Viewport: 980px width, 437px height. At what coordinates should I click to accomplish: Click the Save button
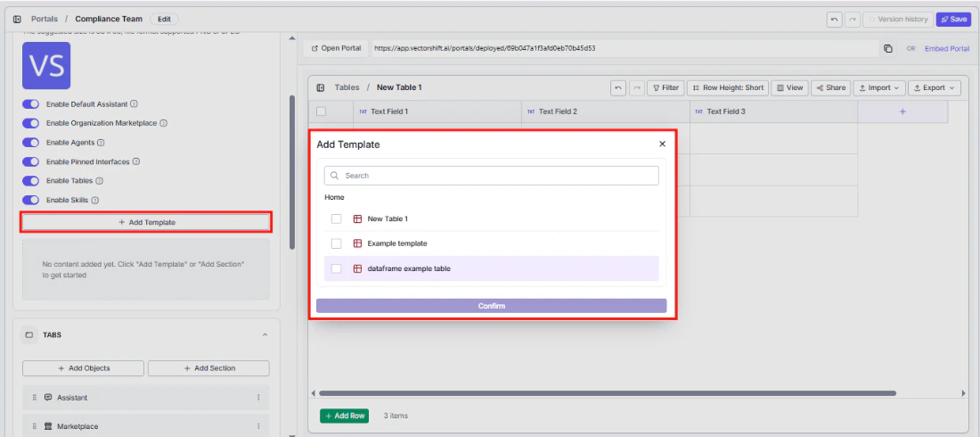[x=953, y=20]
